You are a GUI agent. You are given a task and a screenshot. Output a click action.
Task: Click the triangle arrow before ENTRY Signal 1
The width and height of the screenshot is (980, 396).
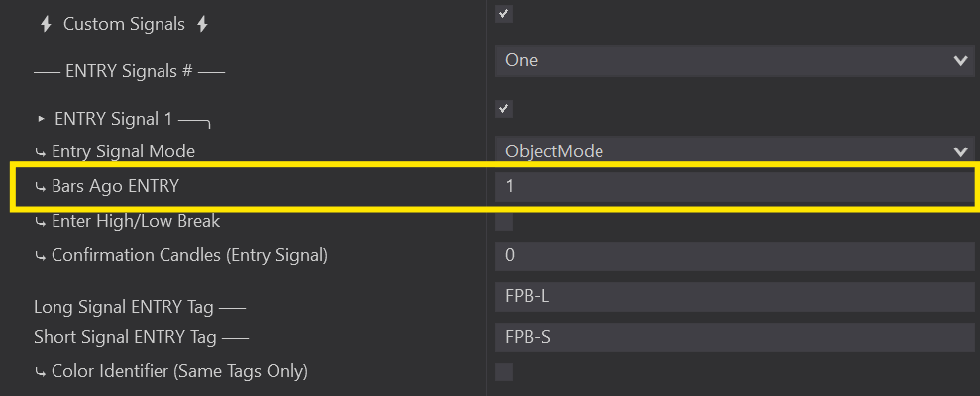point(41,119)
